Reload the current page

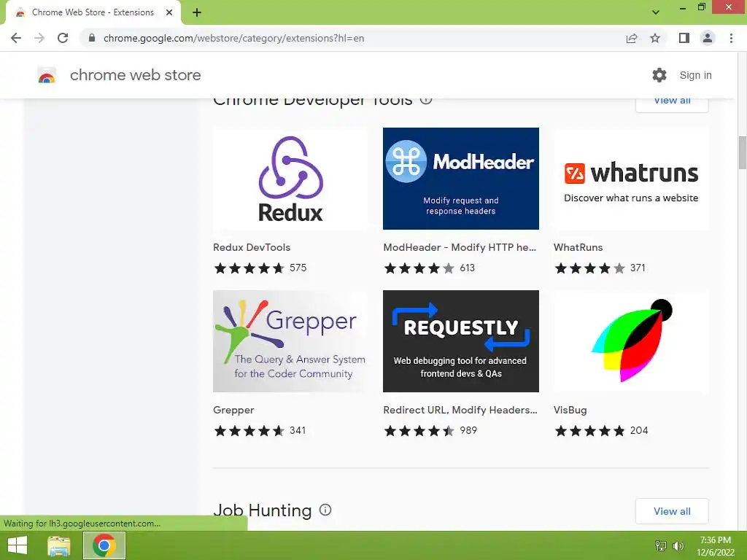coord(63,38)
